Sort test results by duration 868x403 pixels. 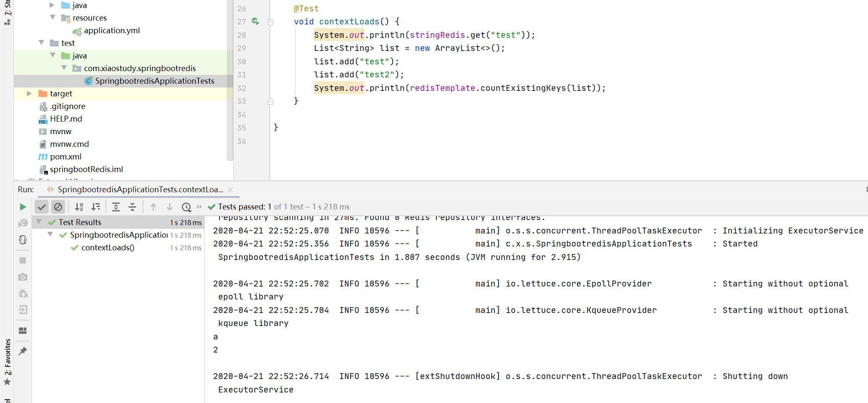click(x=96, y=207)
